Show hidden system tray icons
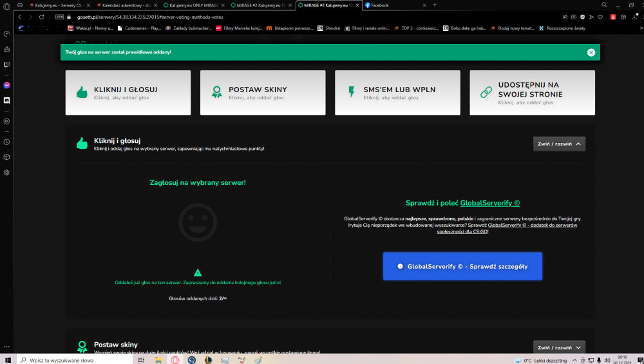The image size is (644, 364). (574, 360)
